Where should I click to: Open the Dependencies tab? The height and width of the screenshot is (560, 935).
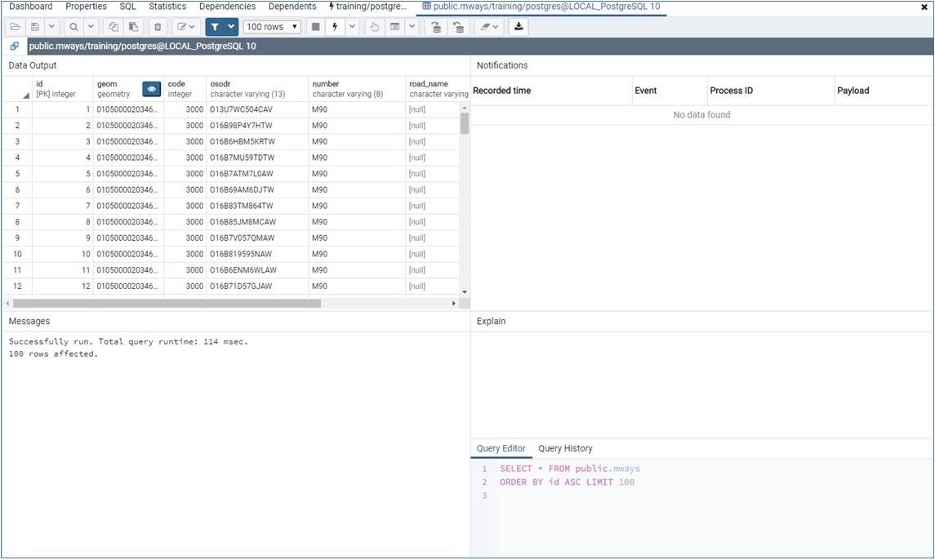coord(227,7)
